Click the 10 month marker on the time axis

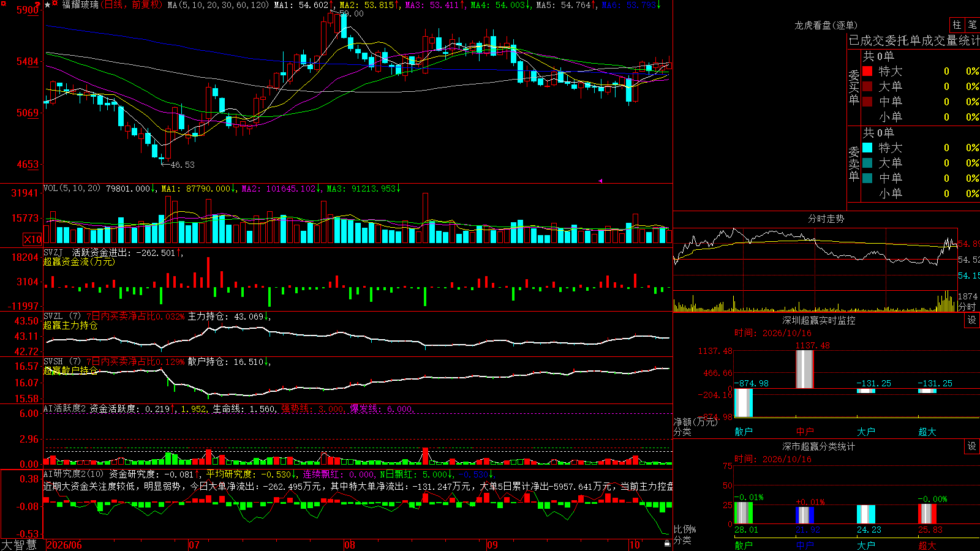[x=635, y=545]
